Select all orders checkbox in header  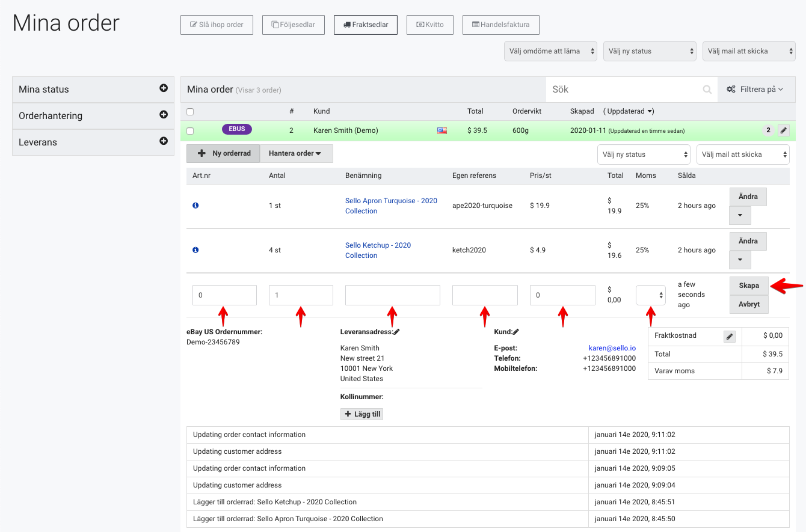coord(190,111)
